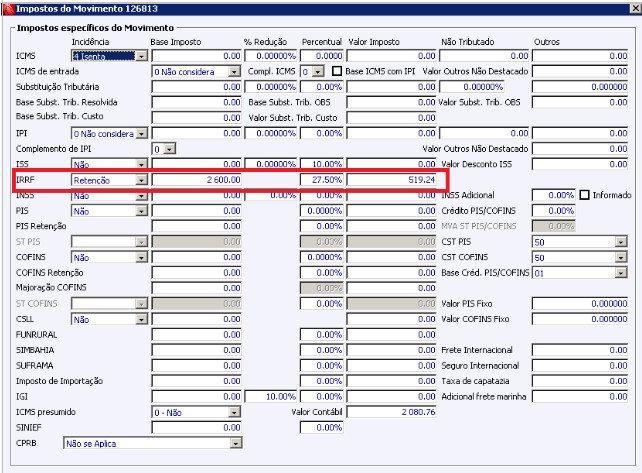The image size is (642, 473).
Task: Click Crédito PIS/COFINS percentage field
Action: (554, 211)
